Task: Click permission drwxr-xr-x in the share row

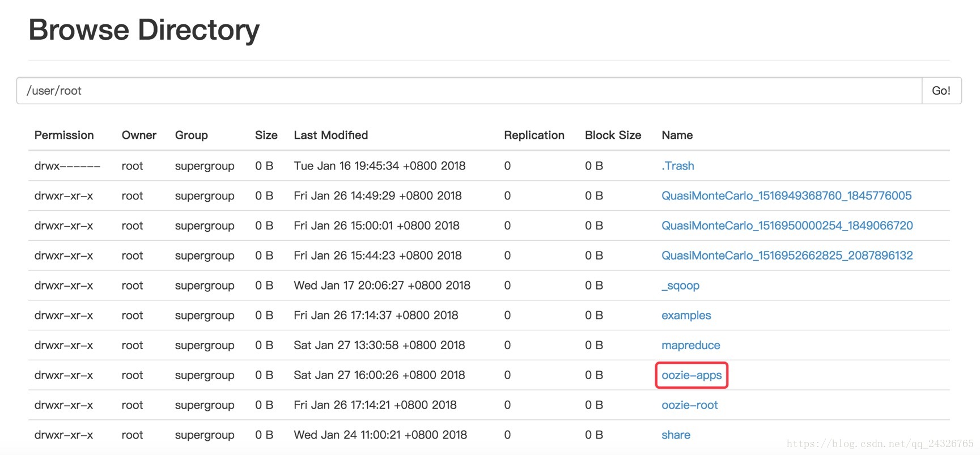Action: (64, 435)
